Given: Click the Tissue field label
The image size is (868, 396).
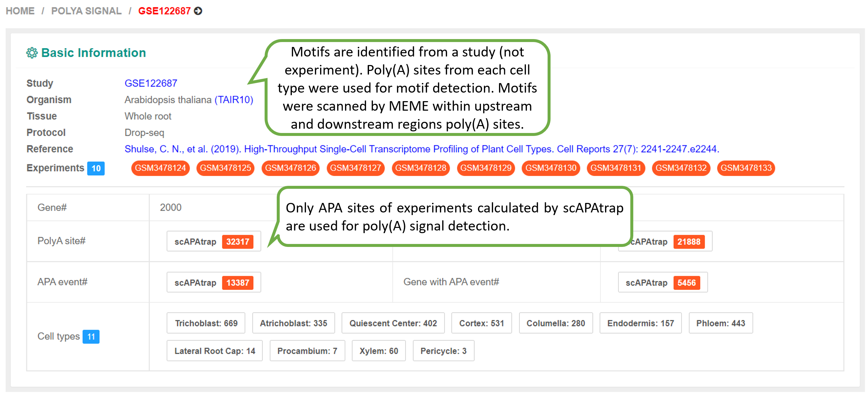Looking at the screenshot, I should [x=41, y=116].
